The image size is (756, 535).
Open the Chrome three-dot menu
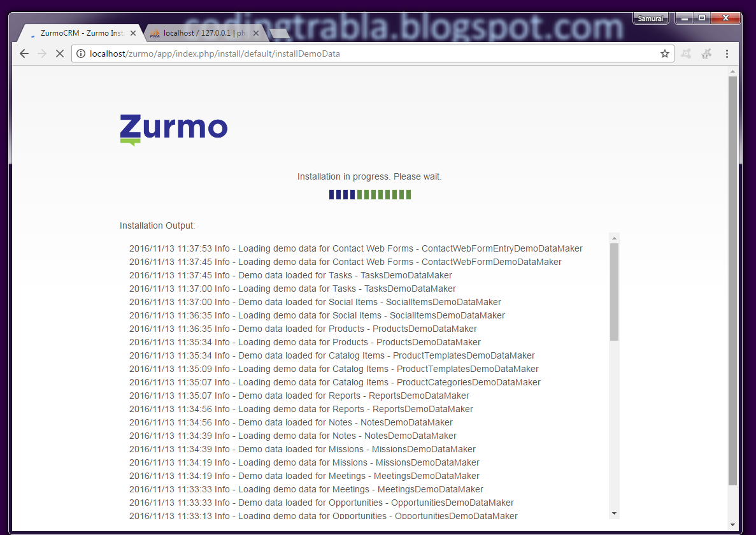point(727,53)
